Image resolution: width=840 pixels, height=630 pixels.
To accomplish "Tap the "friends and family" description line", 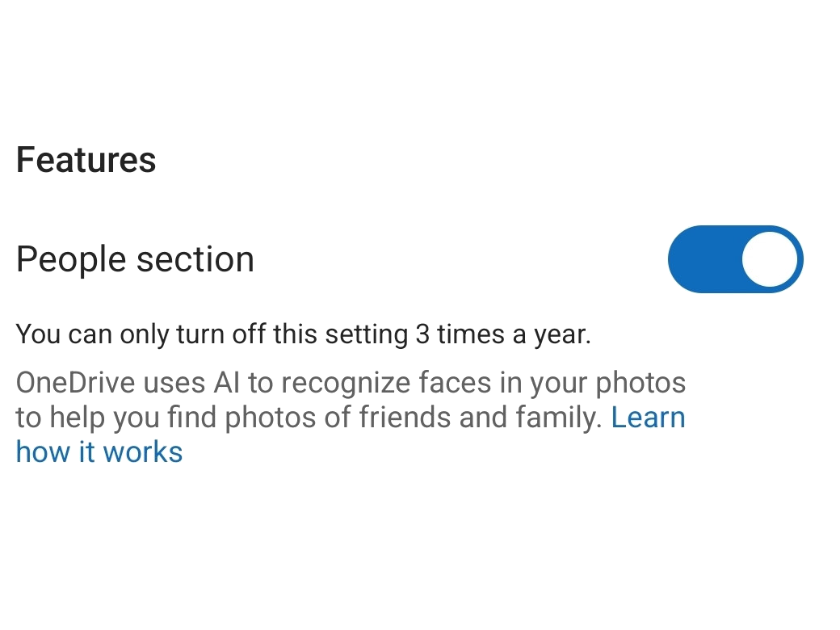I will (477, 418).
